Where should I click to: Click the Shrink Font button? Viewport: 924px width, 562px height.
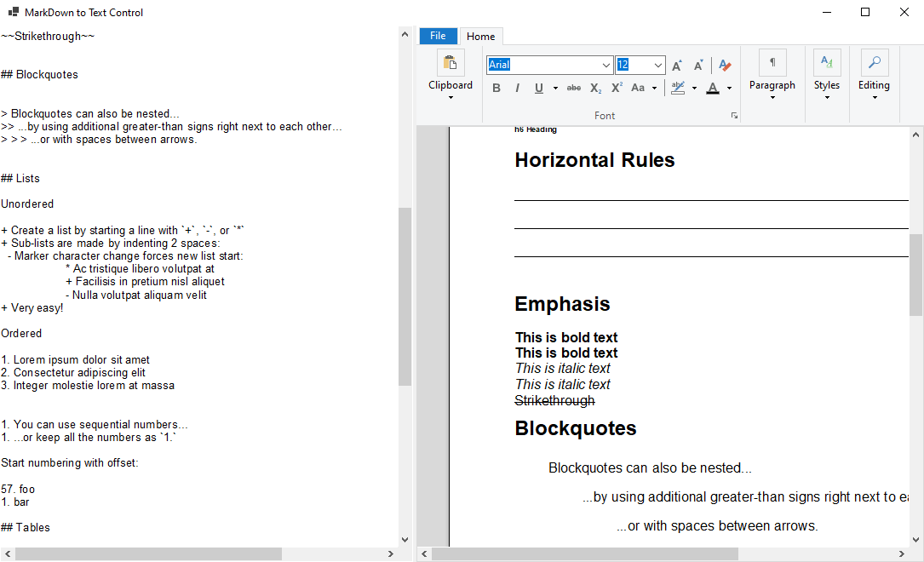[x=698, y=65]
